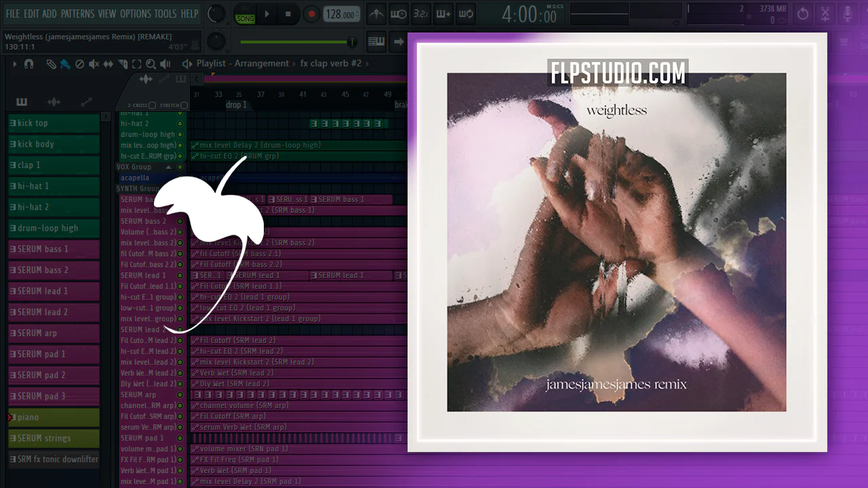Show pattern clips in the picker

(22, 102)
